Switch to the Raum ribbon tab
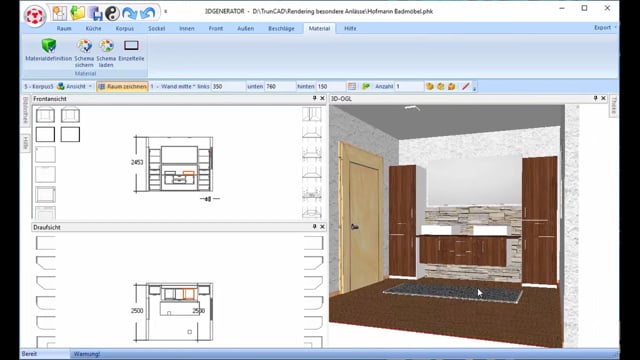Viewport: 640px width, 360px height. [64, 28]
